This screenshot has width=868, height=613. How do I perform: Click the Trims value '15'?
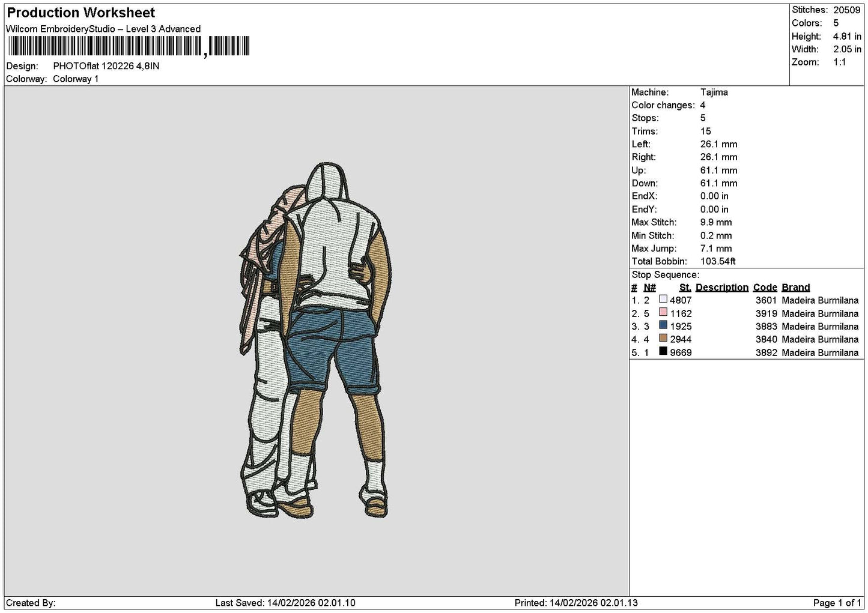706,131
